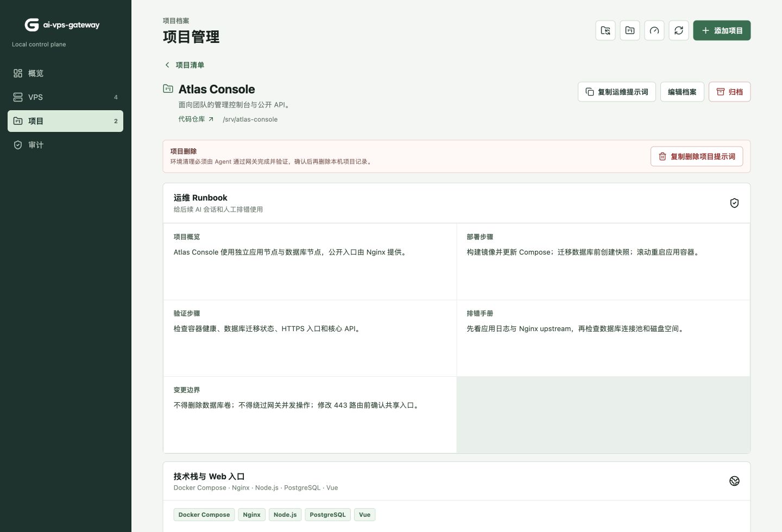Select 项目 in the sidebar

point(65,121)
